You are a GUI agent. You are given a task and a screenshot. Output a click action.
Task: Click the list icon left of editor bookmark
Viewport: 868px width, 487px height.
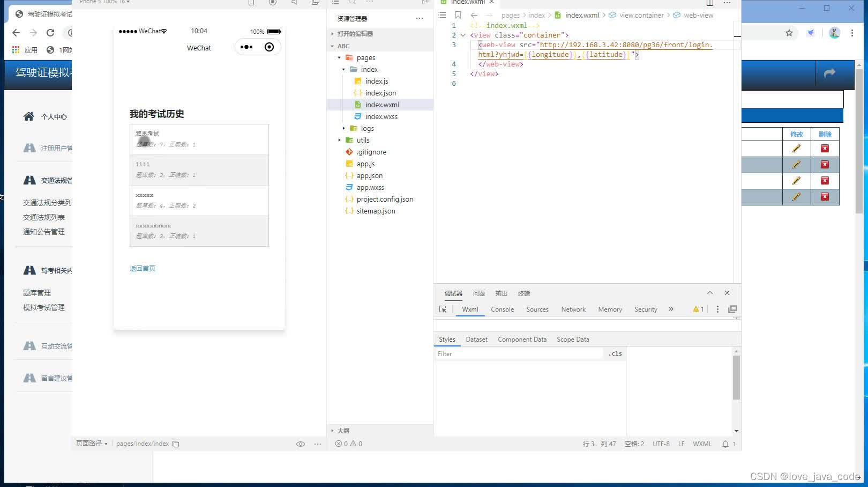(443, 15)
